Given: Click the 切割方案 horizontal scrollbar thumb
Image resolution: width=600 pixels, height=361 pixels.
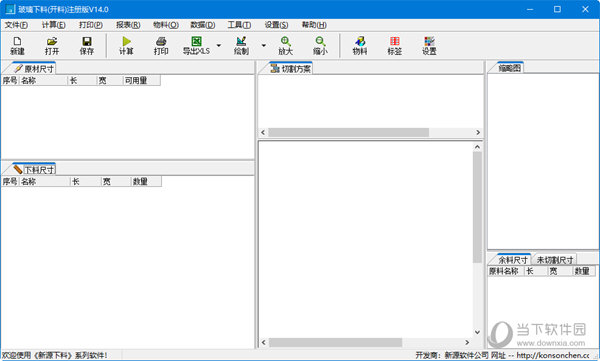Looking at the screenshot, I should click(x=349, y=132).
